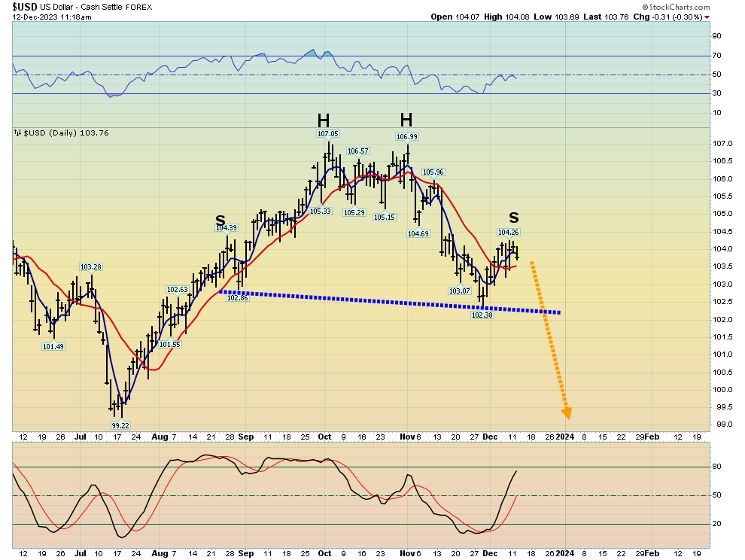Click the red down-triangle beside Chg value

click(707, 17)
